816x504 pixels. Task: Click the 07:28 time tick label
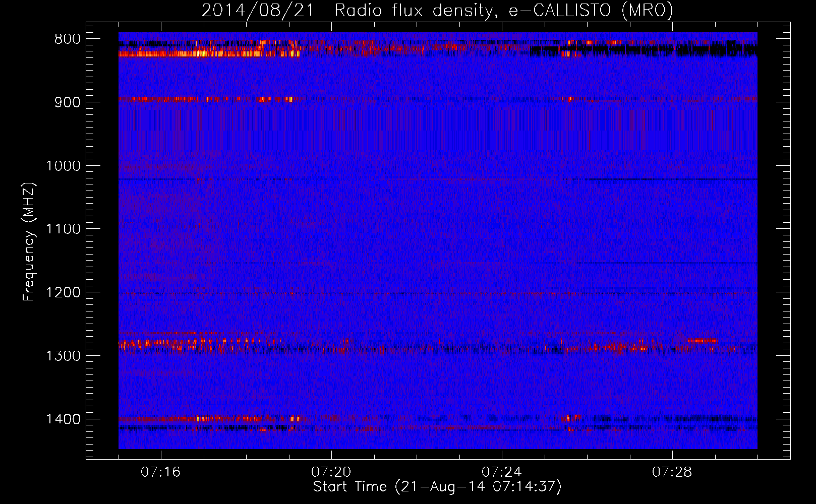672,472
